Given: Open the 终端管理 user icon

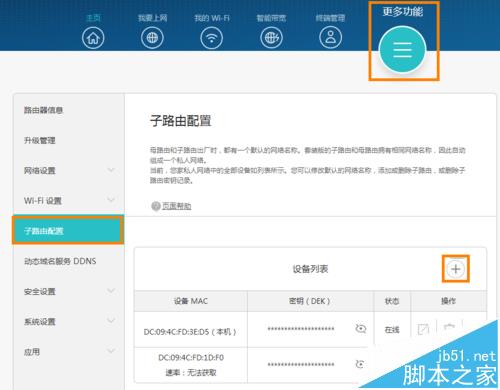Looking at the screenshot, I should click(330, 38).
